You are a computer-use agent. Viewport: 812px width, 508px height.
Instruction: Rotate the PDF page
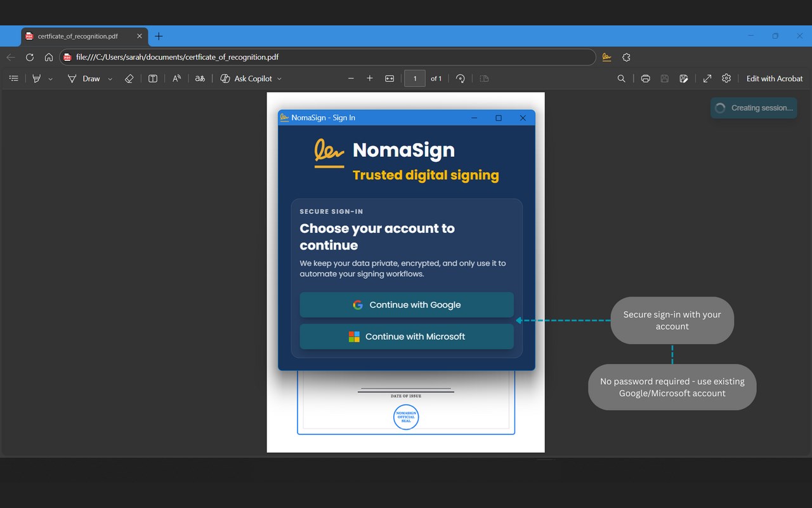click(461, 79)
